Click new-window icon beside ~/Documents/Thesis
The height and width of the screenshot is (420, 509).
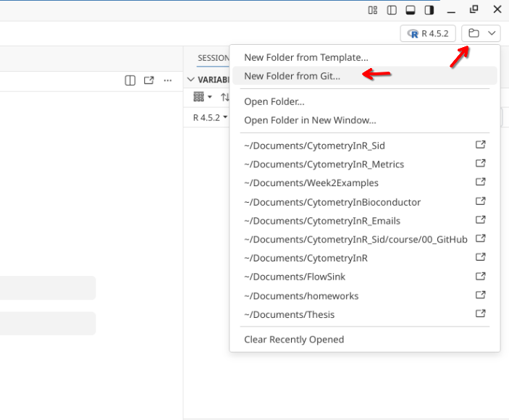(480, 314)
